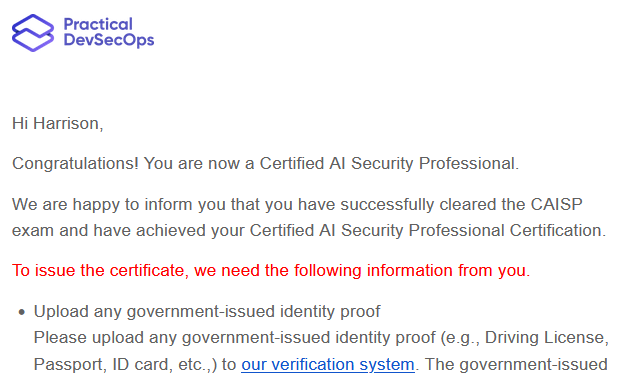Click "The government-issued" text after the link

point(516,365)
